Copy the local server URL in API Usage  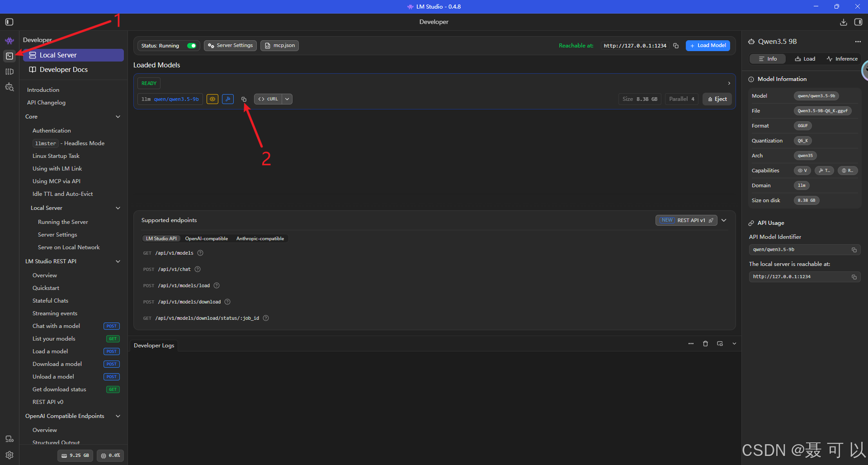(x=854, y=277)
